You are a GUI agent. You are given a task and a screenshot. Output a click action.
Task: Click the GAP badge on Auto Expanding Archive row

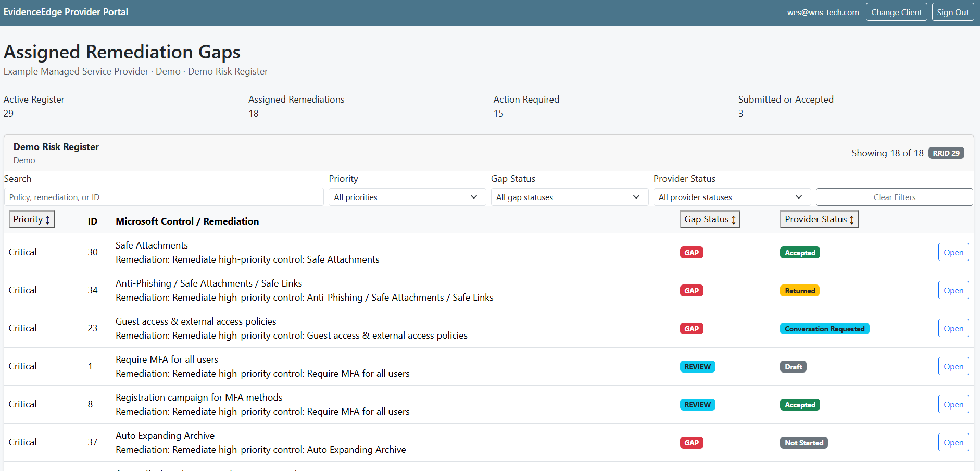(x=692, y=443)
